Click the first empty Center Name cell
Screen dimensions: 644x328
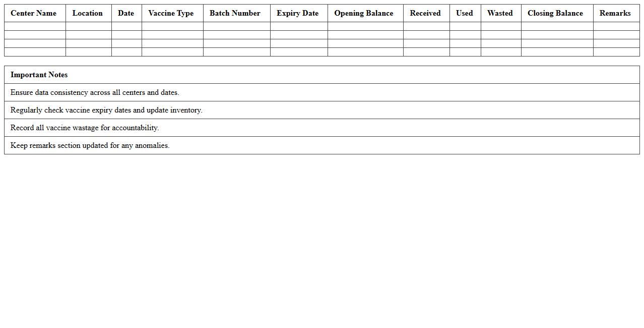pos(33,26)
